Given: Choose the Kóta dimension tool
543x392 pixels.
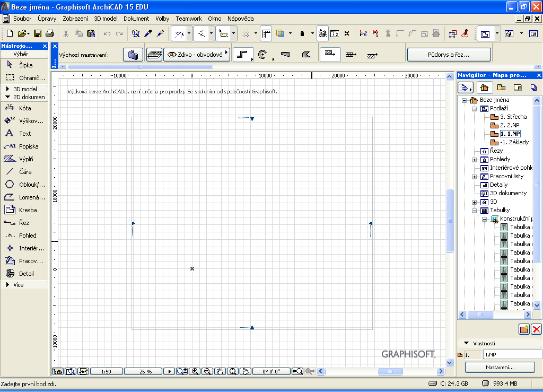Looking at the screenshot, I should pyautogui.click(x=24, y=108).
